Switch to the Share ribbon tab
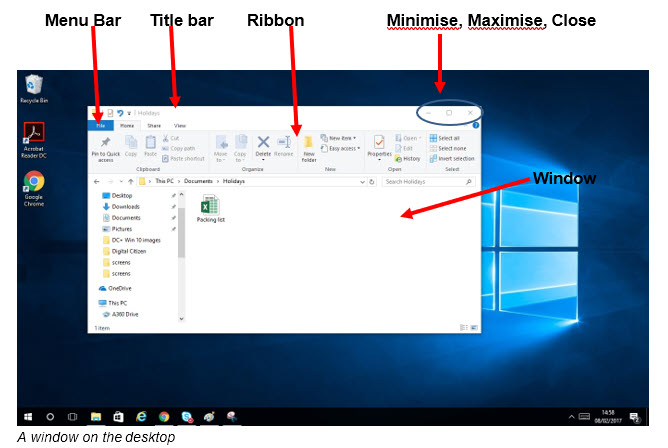 [x=154, y=126]
